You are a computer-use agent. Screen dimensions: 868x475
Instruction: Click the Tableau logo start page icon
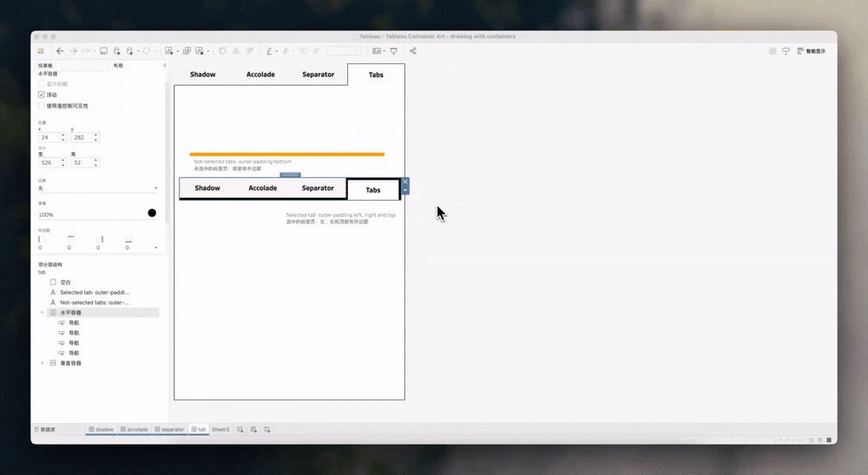pyautogui.click(x=39, y=51)
